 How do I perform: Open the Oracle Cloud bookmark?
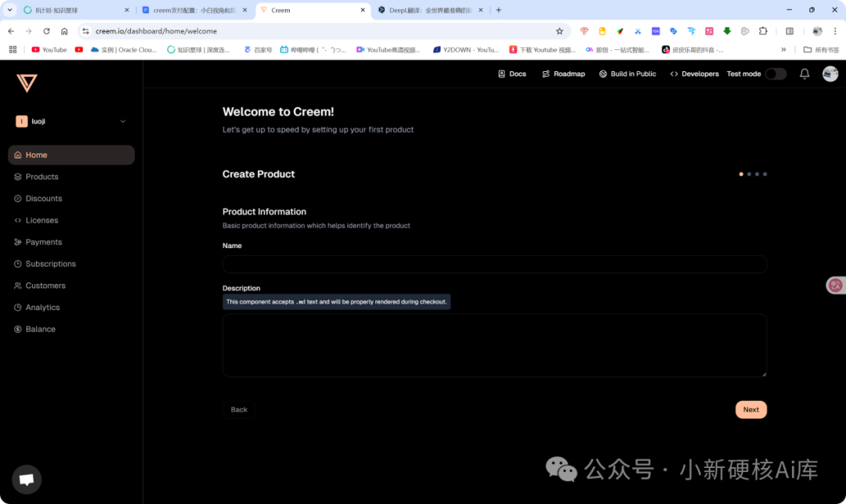(x=124, y=49)
